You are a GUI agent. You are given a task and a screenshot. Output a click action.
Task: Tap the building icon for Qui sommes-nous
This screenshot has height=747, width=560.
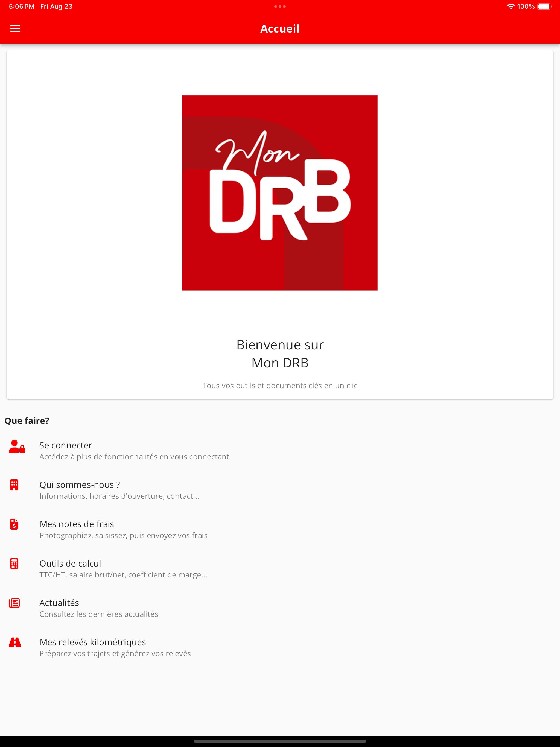click(14, 485)
